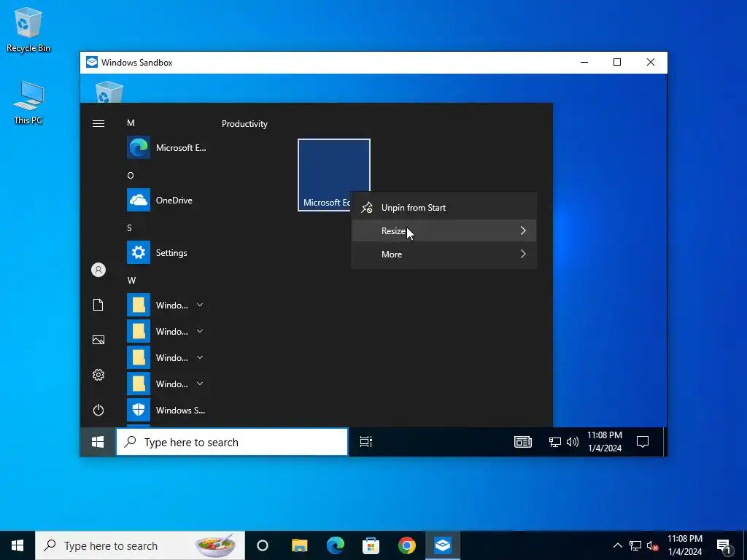Open Task View in sandbox taskbar
747x560 pixels.
coord(366,442)
